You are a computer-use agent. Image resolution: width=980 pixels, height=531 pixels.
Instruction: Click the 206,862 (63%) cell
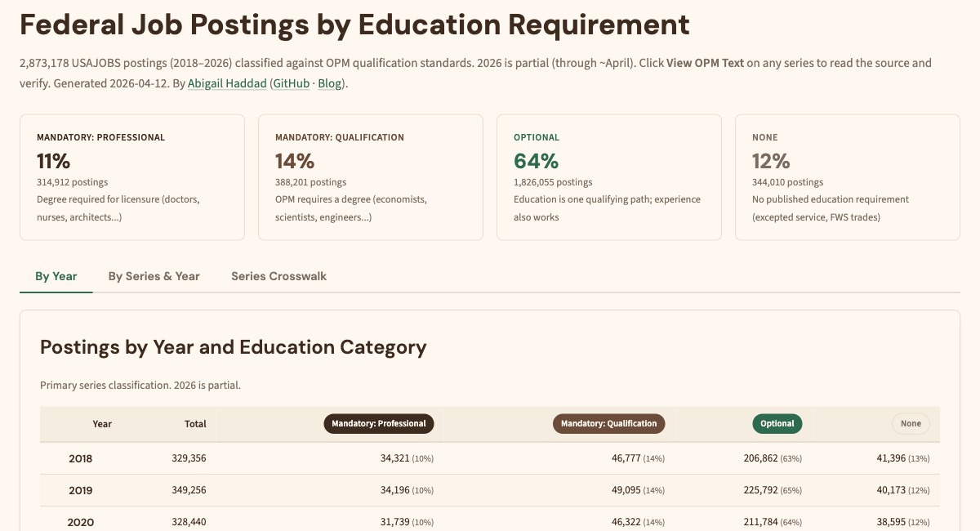tap(773, 459)
